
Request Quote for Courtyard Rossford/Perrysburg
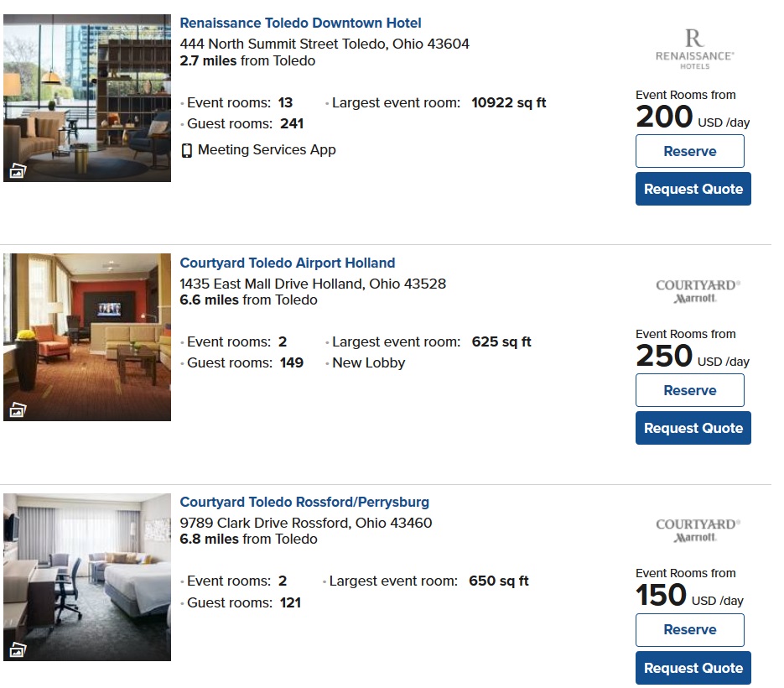693,668
